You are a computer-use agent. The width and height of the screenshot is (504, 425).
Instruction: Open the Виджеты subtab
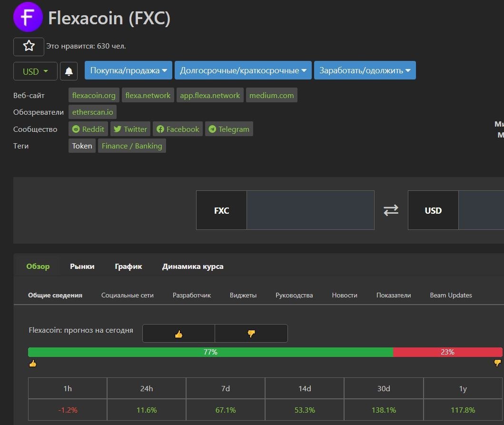tap(243, 295)
